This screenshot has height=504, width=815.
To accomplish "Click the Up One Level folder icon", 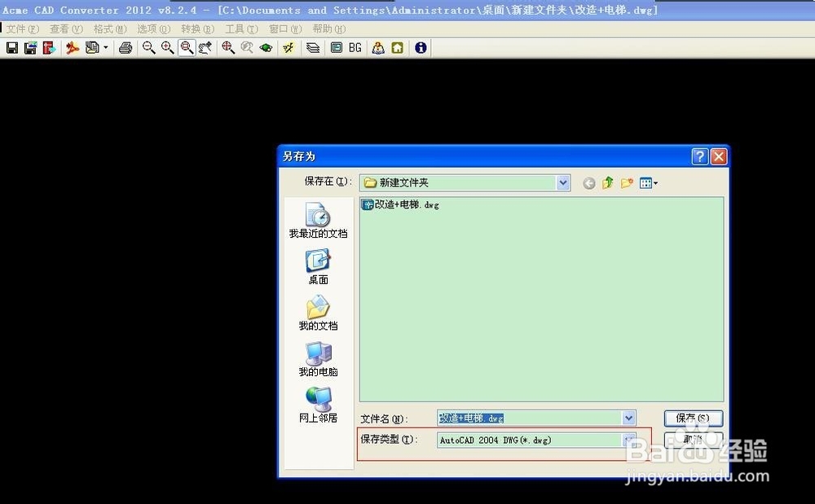I will click(608, 182).
